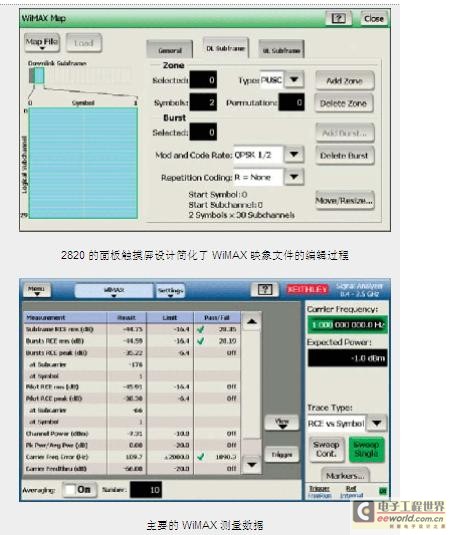The width and height of the screenshot is (450, 535).
Task: Click Carrier Freq Error pass checkmark
Action: [x=201, y=457]
